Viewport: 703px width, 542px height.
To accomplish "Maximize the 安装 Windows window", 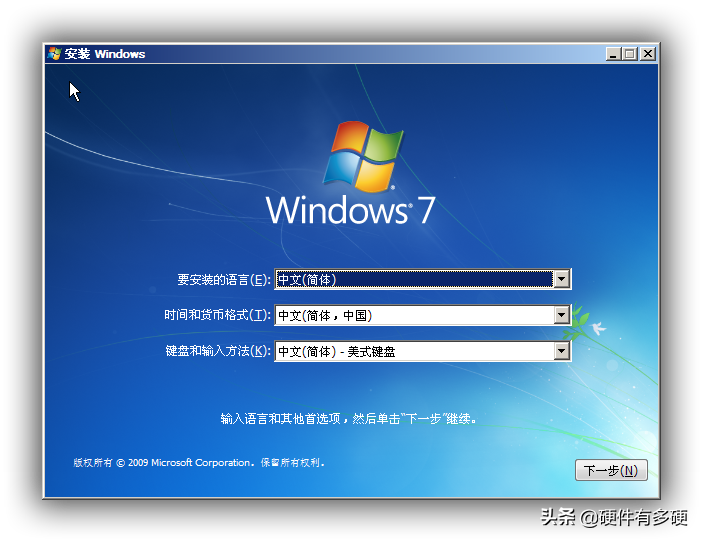I will pyautogui.click(x=630, y=54).
